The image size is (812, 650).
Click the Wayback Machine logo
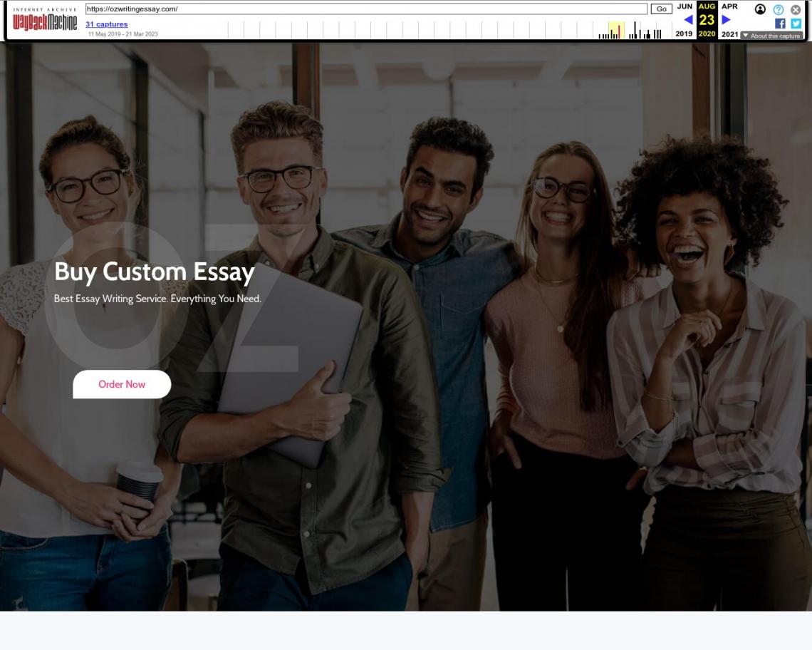pos(45,20)
